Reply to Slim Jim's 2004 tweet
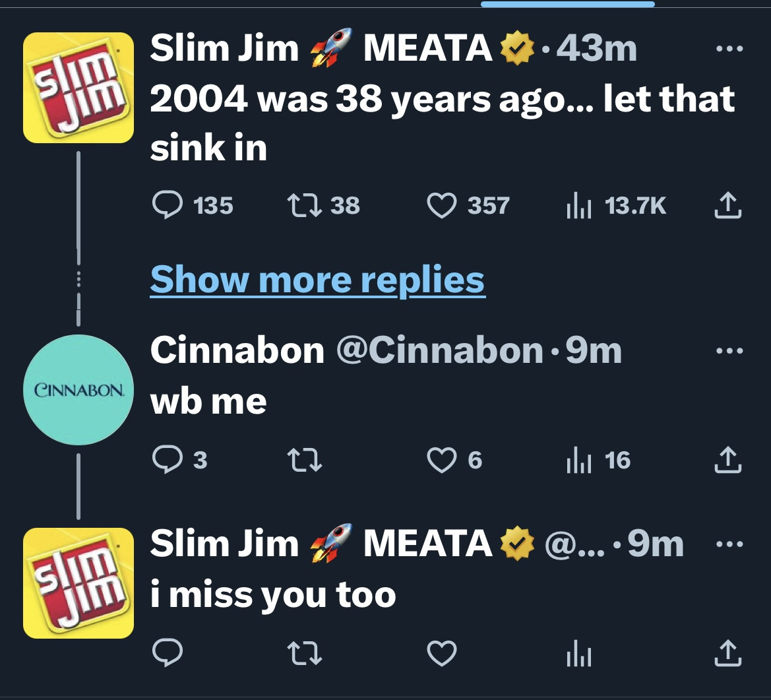Screen dimensions: 771x700 167,206
